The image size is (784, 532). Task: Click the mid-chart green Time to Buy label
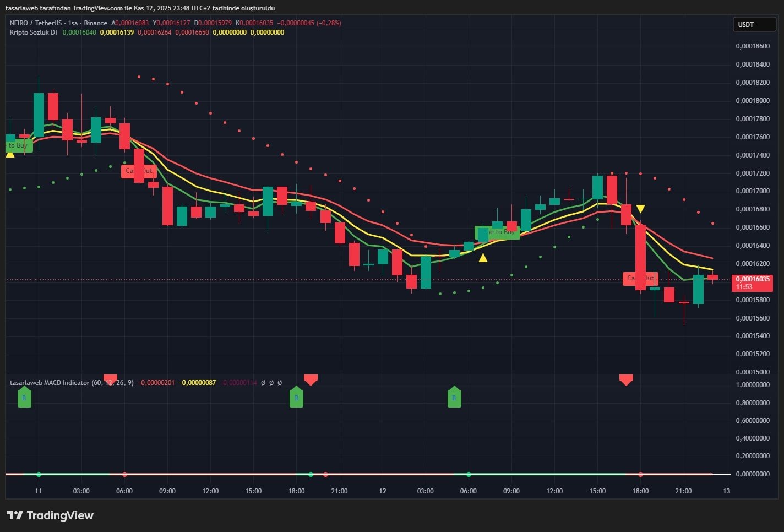[x=498, y=232]
